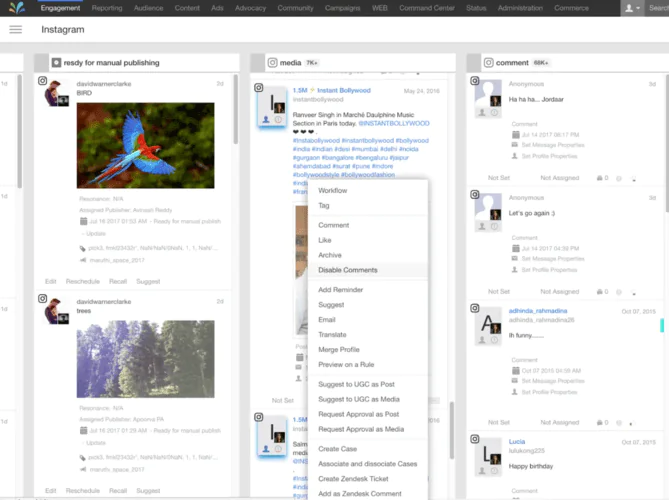Click Suggest on the BIRD post
Screen dimensions: 669x500
(x=148, y=281)
